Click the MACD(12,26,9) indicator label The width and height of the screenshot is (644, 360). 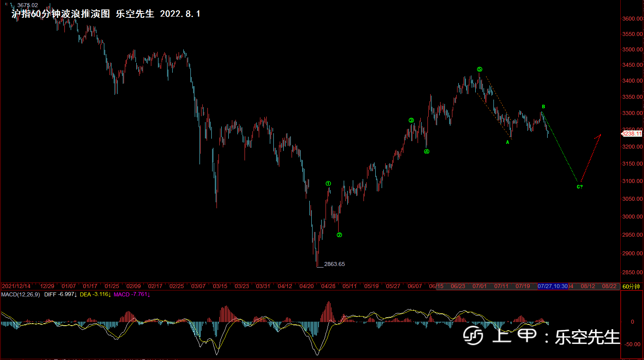coord(21,294)
